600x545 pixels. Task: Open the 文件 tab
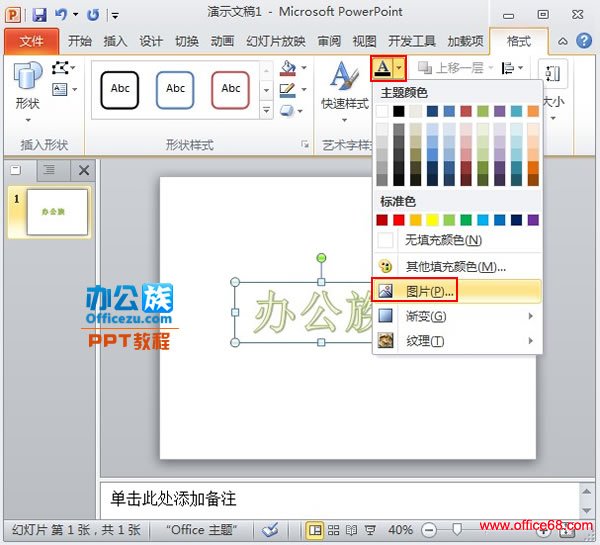[x=31, y=41]
